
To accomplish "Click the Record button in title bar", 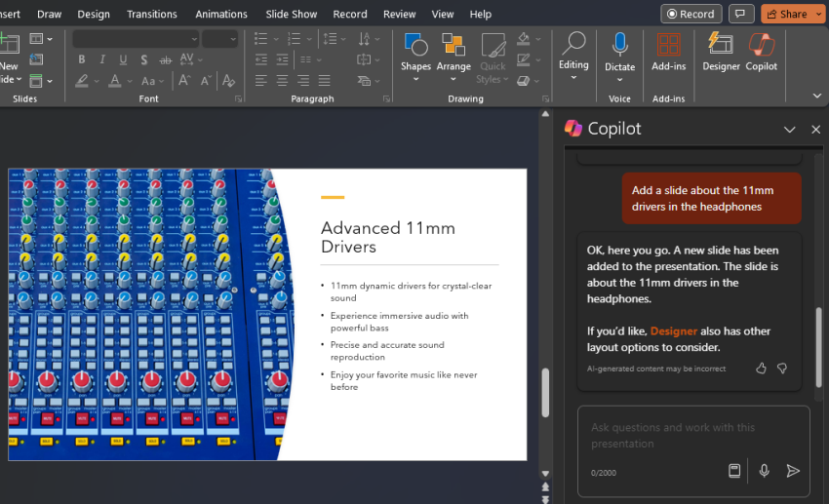I will click(691, 14).
